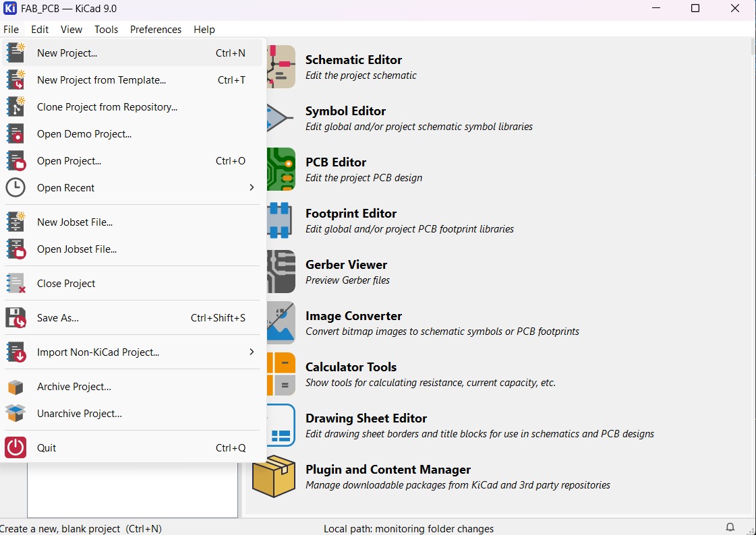The image size is (756, 535).
Task: Select New Project from File menu
Action: (x=67, y=53)
